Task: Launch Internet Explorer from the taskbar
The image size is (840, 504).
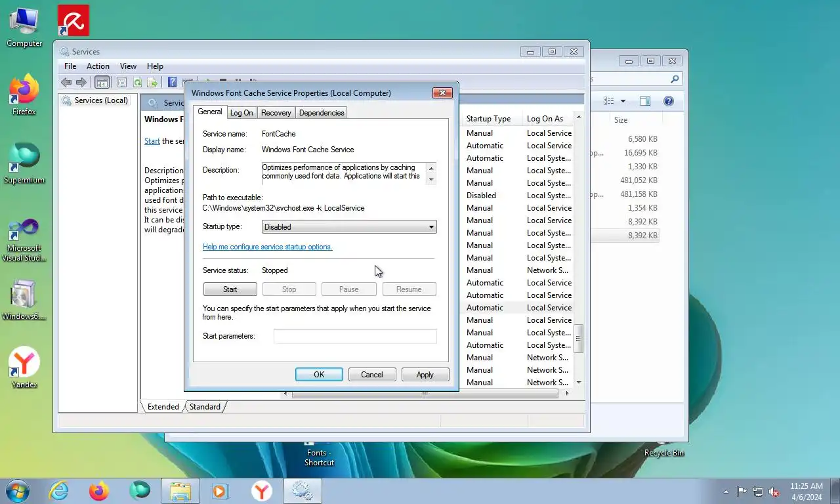Action: click(59, 491)
